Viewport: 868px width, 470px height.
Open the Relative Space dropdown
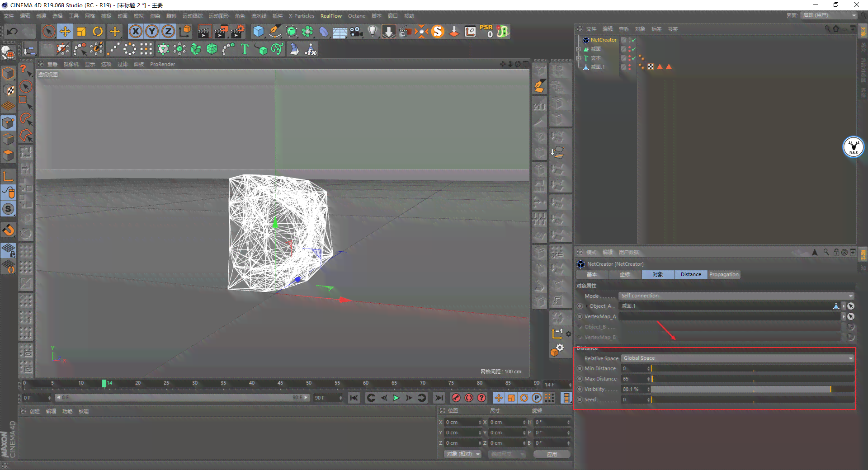tap(737, 358)
